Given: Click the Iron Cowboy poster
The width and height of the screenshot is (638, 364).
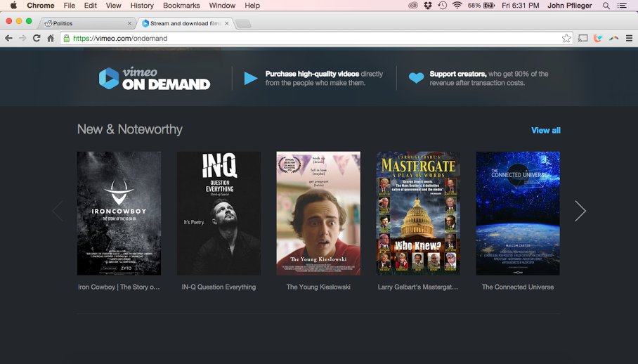Looking at the screenshot, I should tap(119, 213).
